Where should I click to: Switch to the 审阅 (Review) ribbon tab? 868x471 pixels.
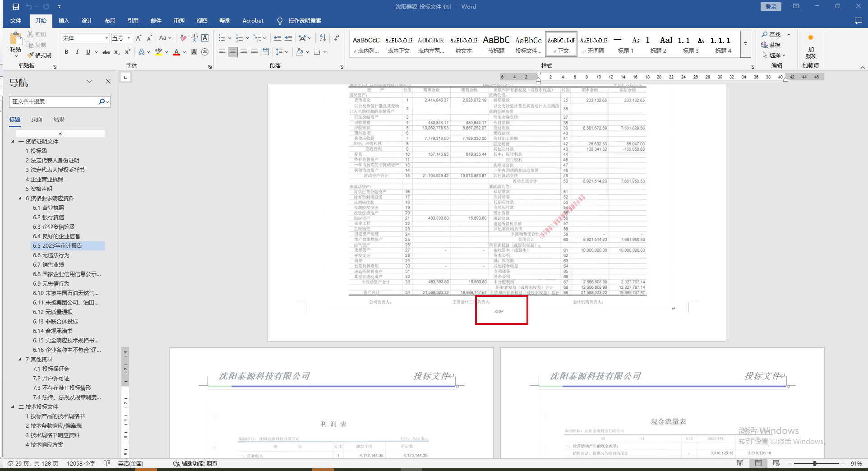pos(179,21)
